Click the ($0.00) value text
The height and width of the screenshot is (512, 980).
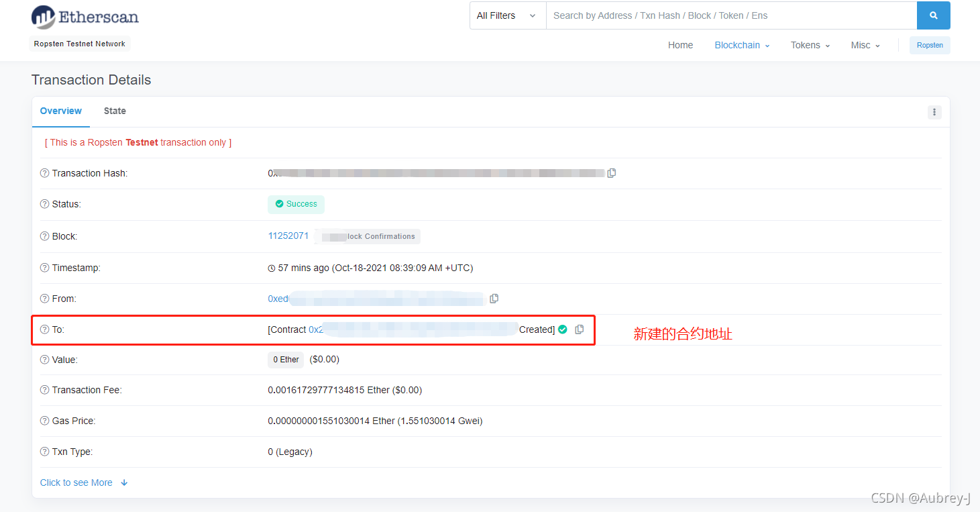(x=325, y=360)
